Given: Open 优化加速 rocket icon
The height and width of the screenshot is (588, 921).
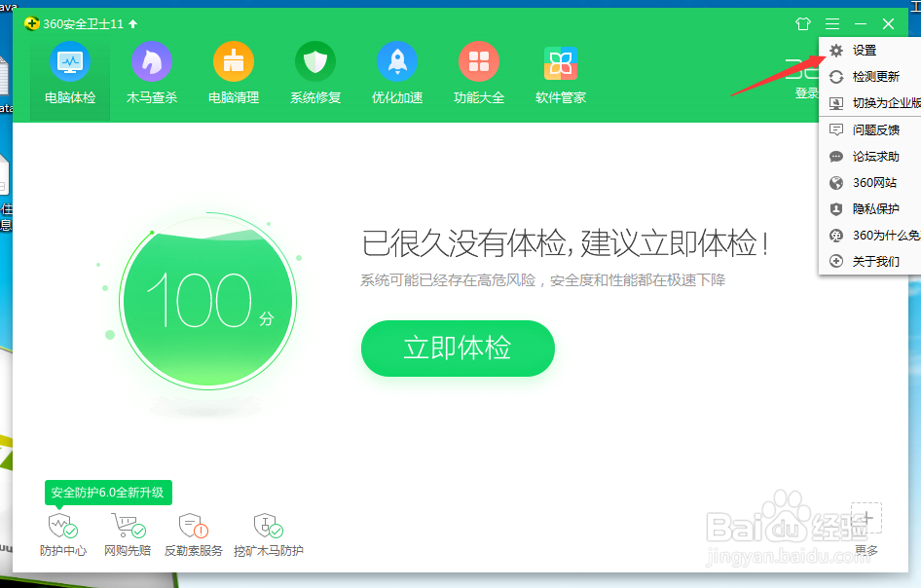Looking at the screenshot, I should pyautogui.click(x=397, y=61).
